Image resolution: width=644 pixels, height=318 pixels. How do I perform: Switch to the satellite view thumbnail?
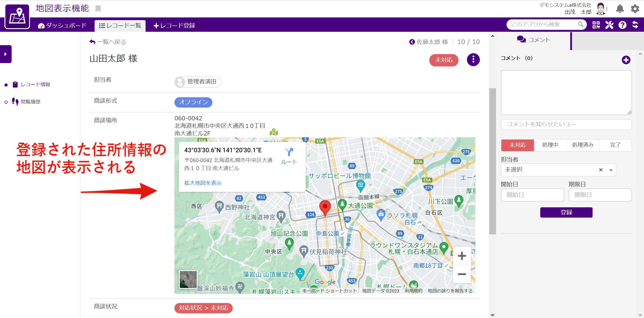coord(188,279)
